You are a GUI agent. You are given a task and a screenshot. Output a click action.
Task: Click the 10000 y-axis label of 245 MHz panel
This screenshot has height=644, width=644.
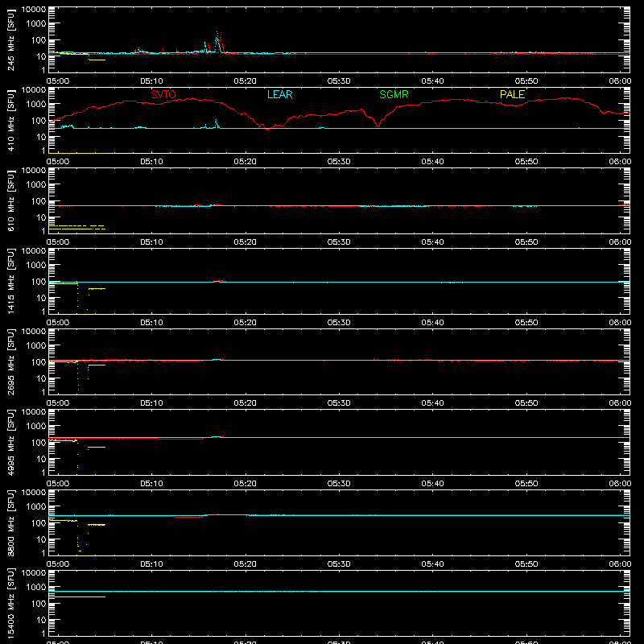click(x=34, y=10)
